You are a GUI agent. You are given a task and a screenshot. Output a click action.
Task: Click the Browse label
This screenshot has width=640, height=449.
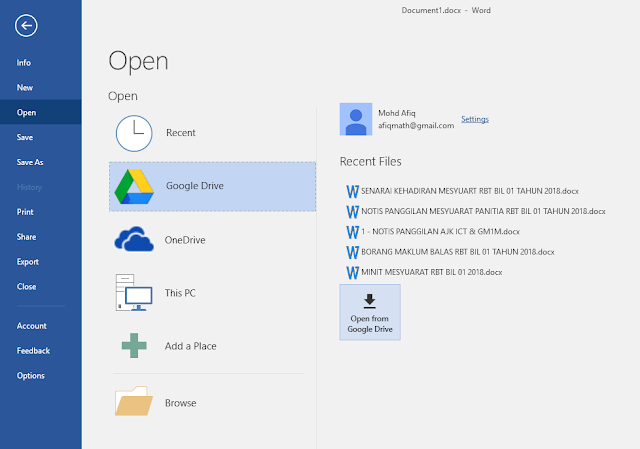click(180, 403)
